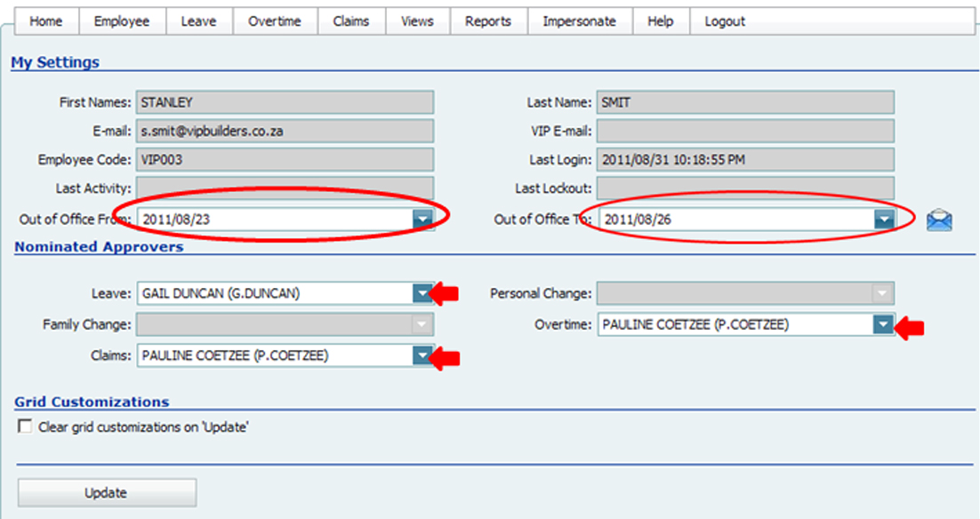Viewport: 980px width, 519px height.
Task: Click the First Names field showing STANLEY
Action: 285,102
